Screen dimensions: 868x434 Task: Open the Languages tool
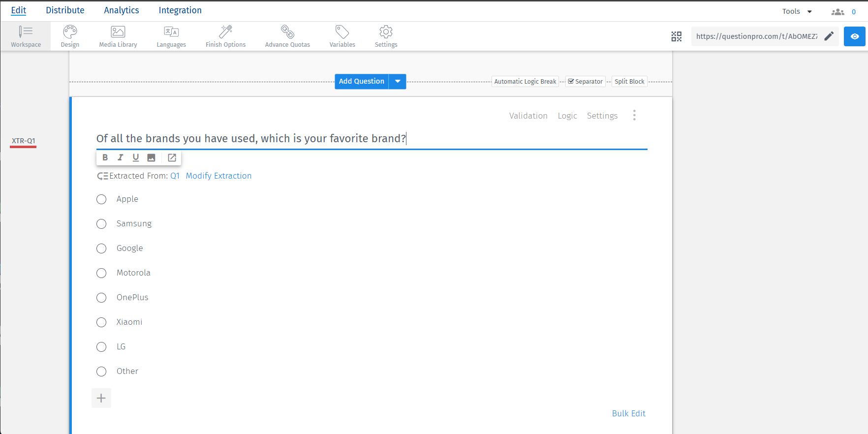coord(171,36)
